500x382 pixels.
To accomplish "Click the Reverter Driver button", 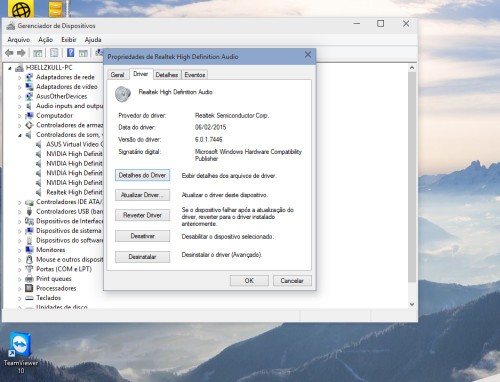I will pyautogui.click(x=142, y=215).
